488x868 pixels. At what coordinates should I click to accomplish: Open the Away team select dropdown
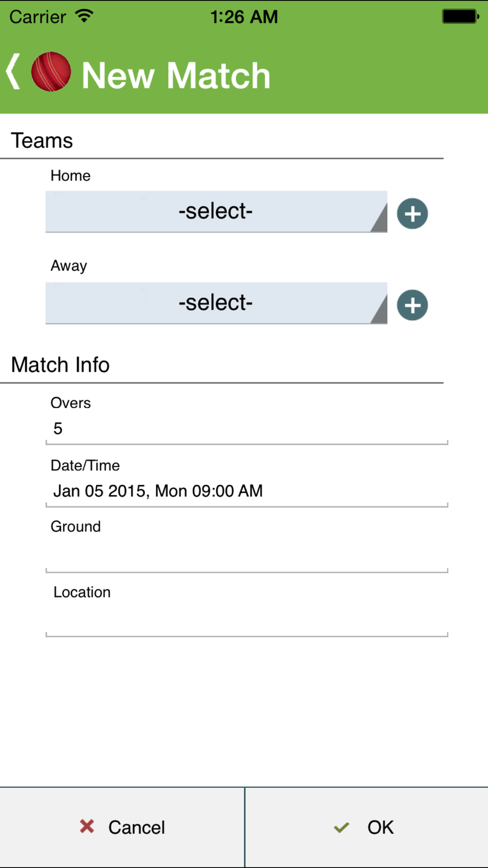tap(216, 303)
